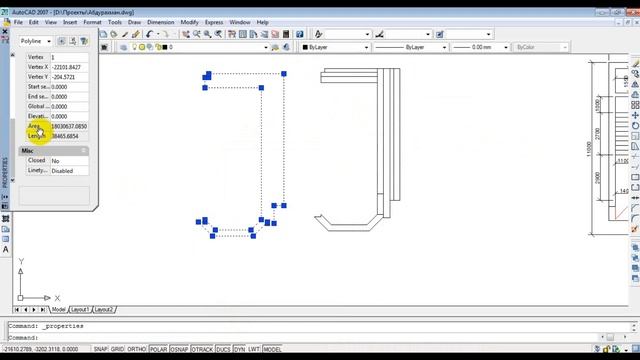Viewport: 640px width, 360px height.
Task: Click the Help question mark icon
Action: [x=300, y=35]
